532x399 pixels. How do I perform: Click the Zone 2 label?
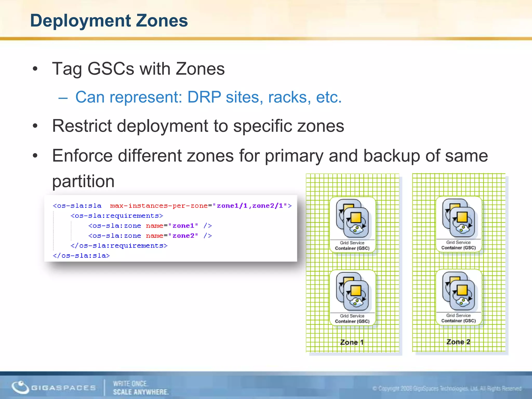tap(458, 342)
